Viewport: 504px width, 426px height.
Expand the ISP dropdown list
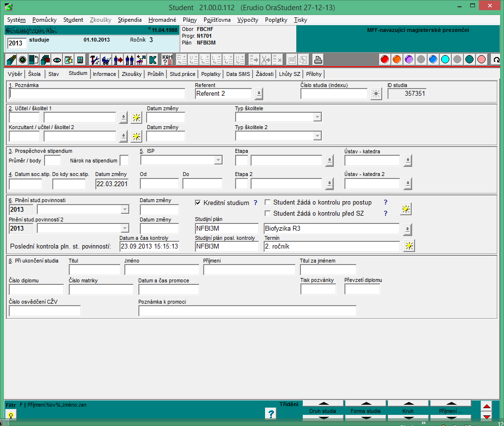tap(218, 160)
